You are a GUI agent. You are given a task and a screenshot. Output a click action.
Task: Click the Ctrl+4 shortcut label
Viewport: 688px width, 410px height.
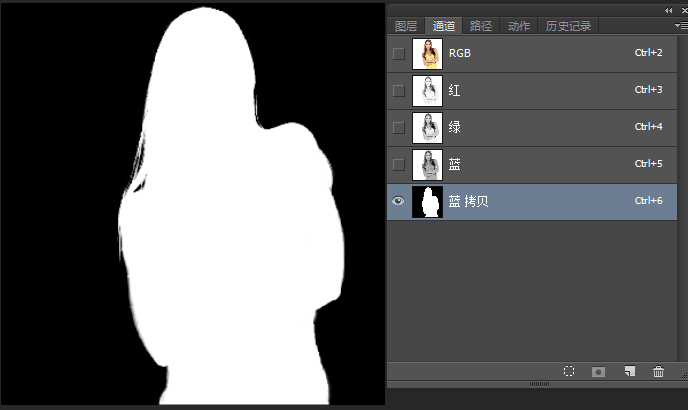click(x=649, y=126)
